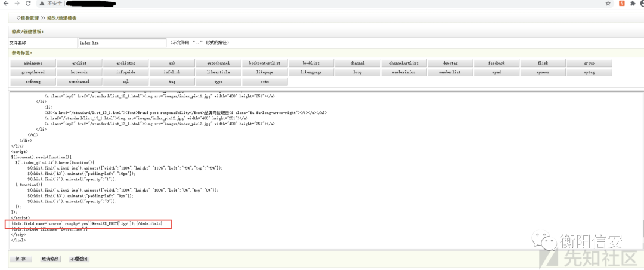Insert the mytag tag
The width and height of the screenshot is (644, 270).
click(590, 72)
